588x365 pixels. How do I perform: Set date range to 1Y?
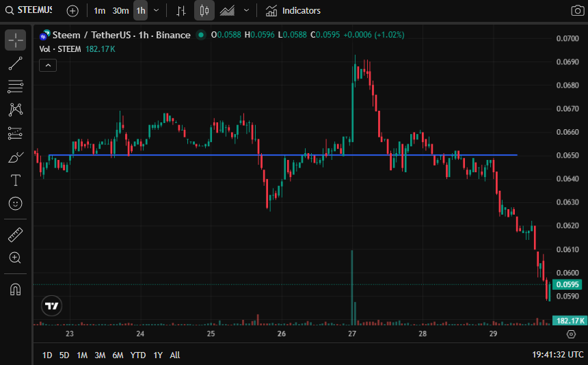tap(158, 355)
